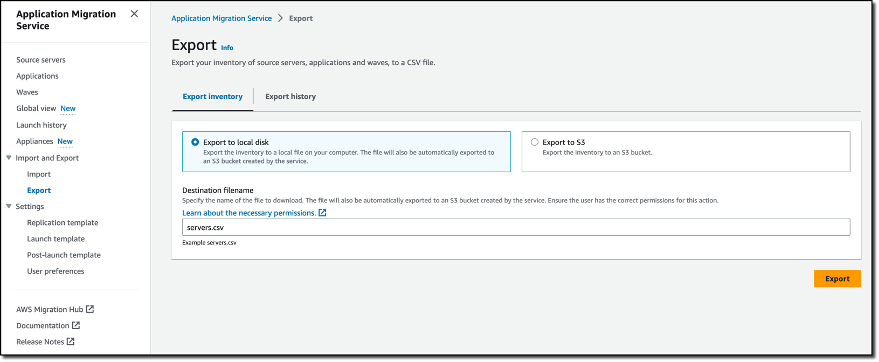Open the AWS Migration Hub external link
879x362 pixels.
click(55, 309)
